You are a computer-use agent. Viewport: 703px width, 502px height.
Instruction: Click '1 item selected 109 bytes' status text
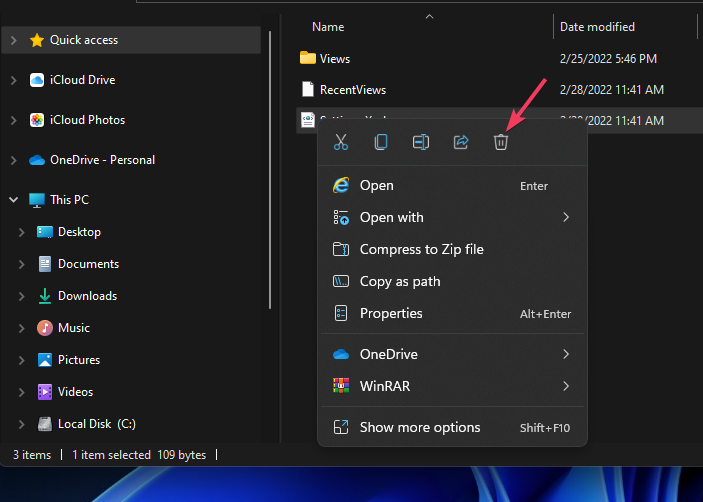pyautogui.click(x=139, y=455)
